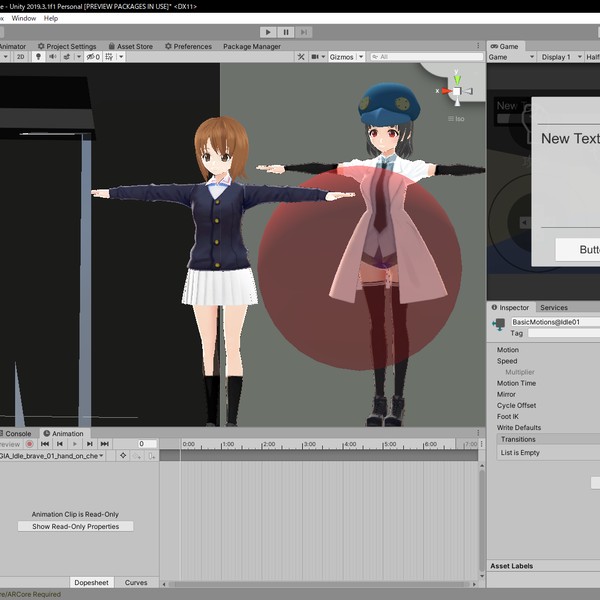
Task: Toggle Gizmos button in Scene view
Action: click(342, 57)
